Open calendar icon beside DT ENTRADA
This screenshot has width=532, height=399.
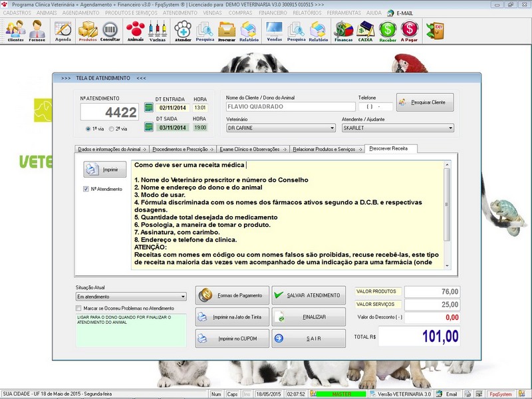pyautogui.click(x=149, y=108)
